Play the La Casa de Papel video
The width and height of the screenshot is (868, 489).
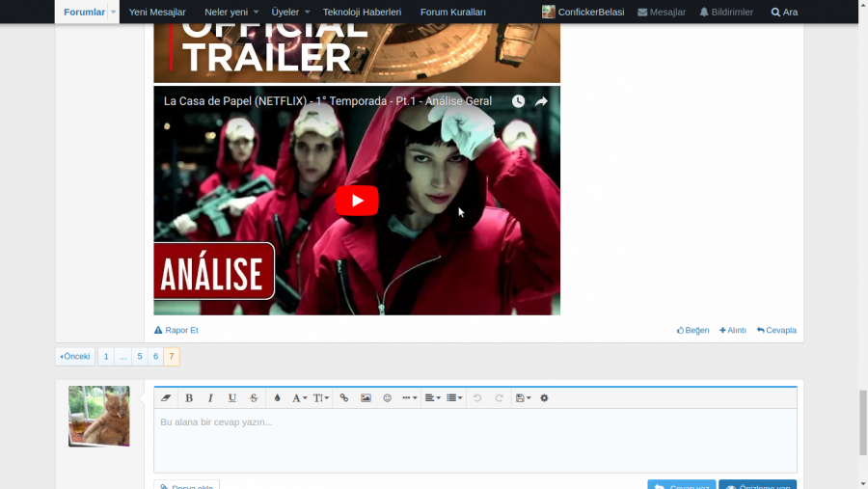(357, 201)
